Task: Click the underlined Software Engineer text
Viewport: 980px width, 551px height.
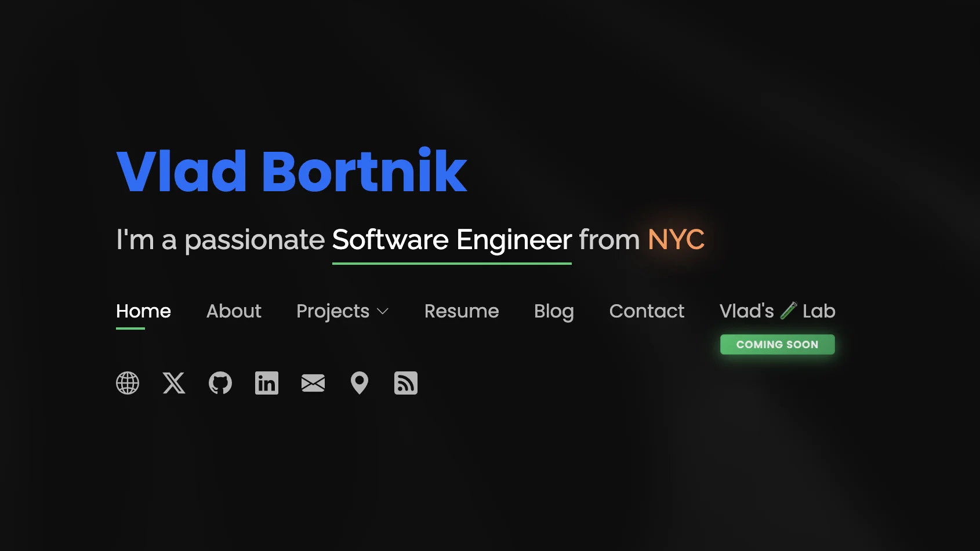Action: 451,239
